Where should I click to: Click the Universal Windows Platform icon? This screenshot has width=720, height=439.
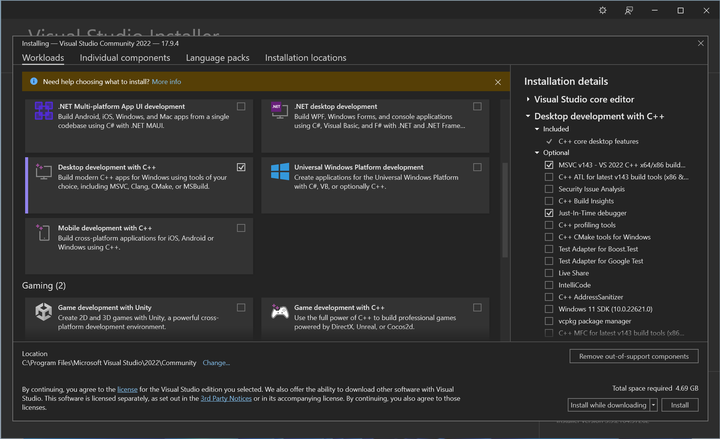280,172
